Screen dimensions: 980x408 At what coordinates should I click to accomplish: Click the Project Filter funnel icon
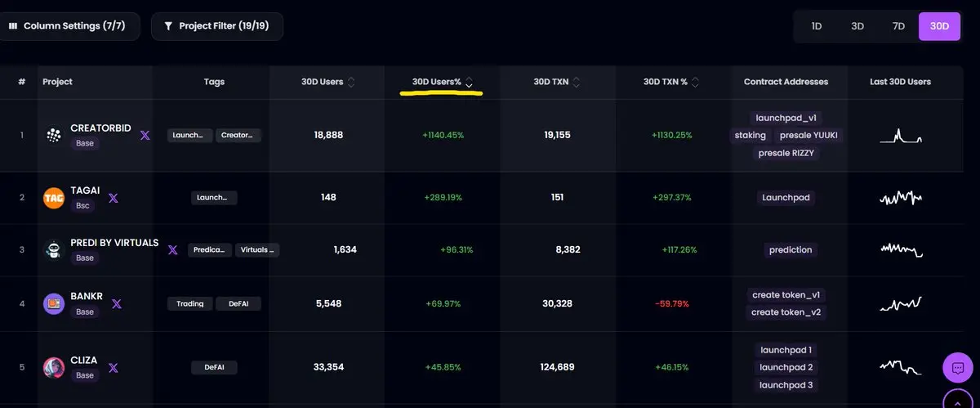[x=168, y=26]
